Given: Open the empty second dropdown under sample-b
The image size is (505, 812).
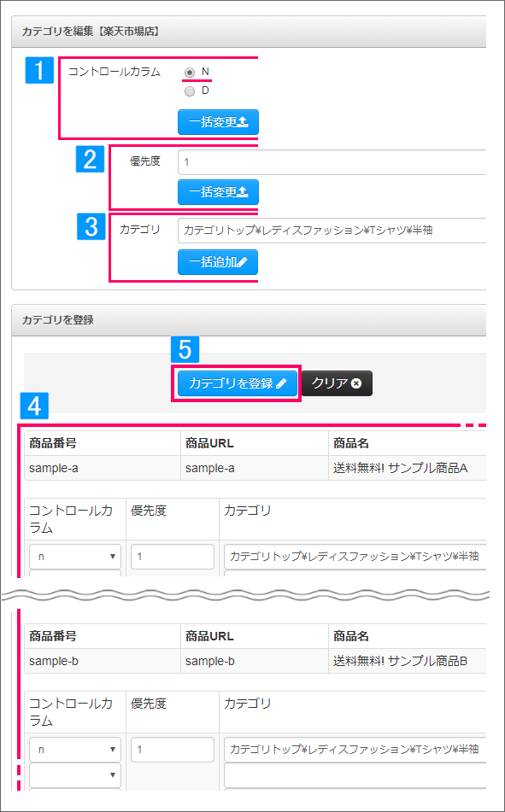Looking at the screenshot, I should click(x=75, y=775).
